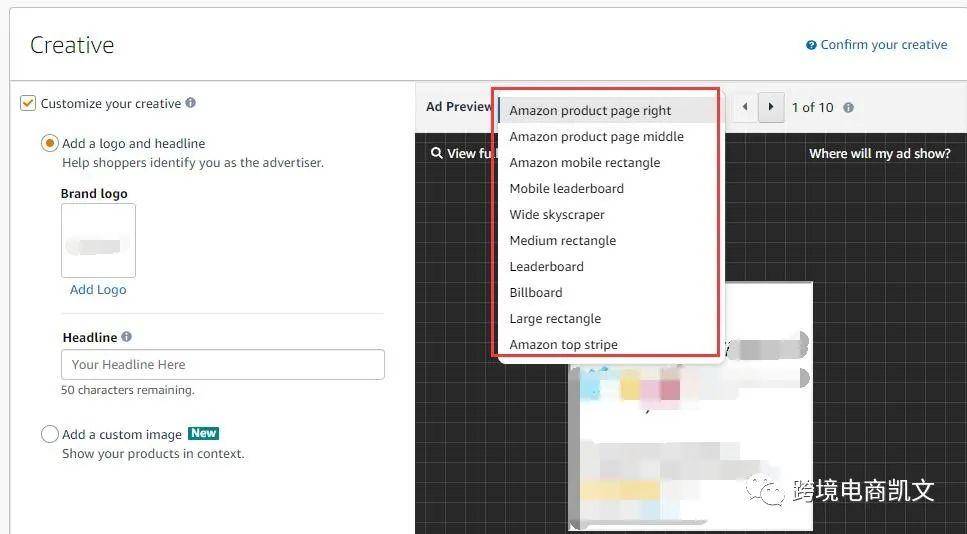
Task: Open 'Where will my ad show?' link
Action: tap(879, 153)
